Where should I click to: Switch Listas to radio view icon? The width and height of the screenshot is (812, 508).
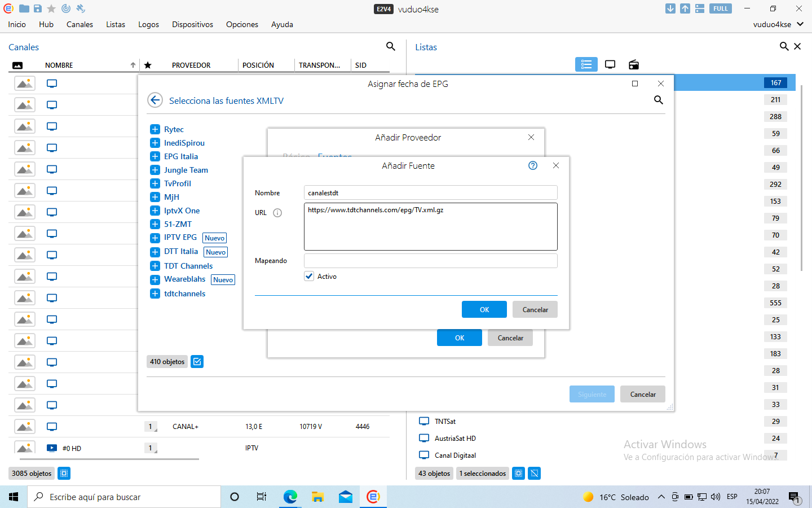[634, 65]
